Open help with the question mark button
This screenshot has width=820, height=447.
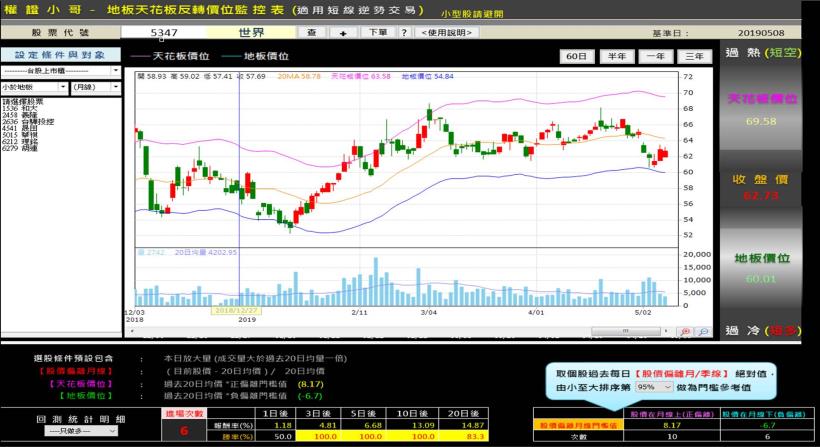(404, 32)
